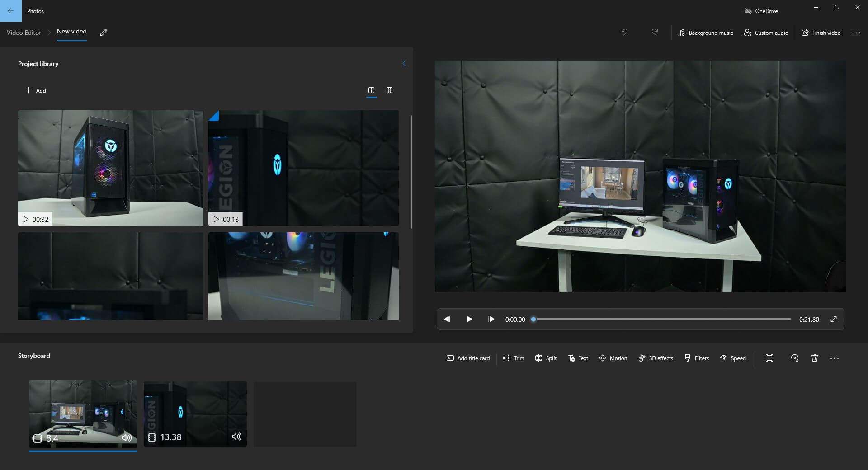Mute audio on the 8.4 second clip
The image size is (868, 470).
127,437
